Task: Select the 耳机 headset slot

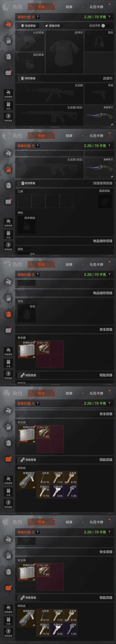Action: click(99, 41)
